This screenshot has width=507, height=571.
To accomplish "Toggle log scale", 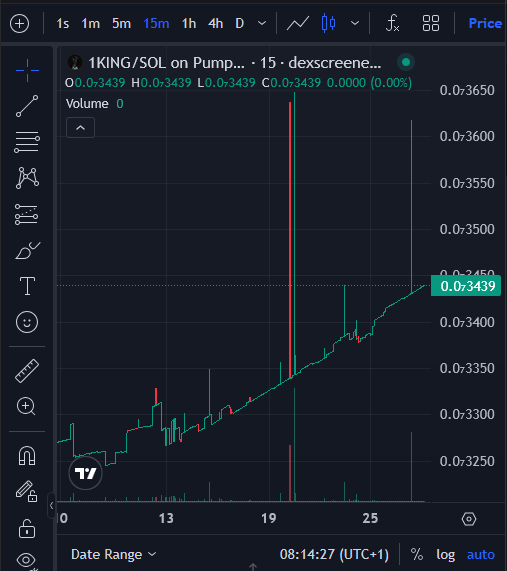I will pyautogui.click(x=446, y=555).
